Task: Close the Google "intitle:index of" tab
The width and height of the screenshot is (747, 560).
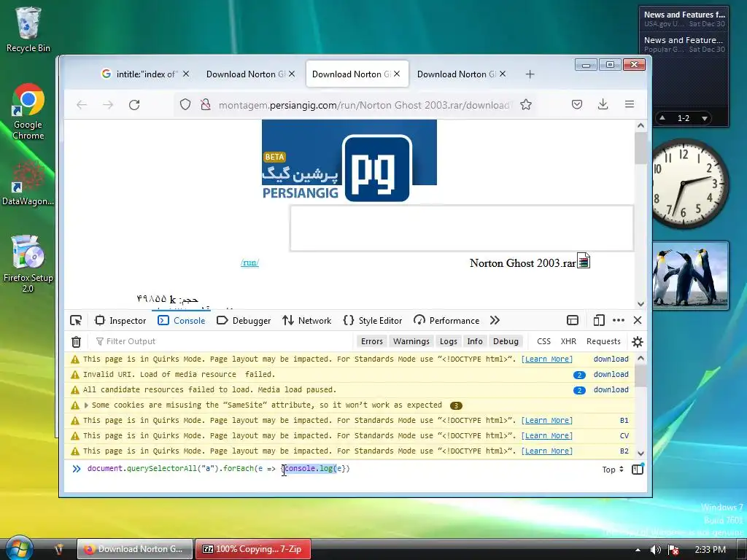Action: point(186,74)
